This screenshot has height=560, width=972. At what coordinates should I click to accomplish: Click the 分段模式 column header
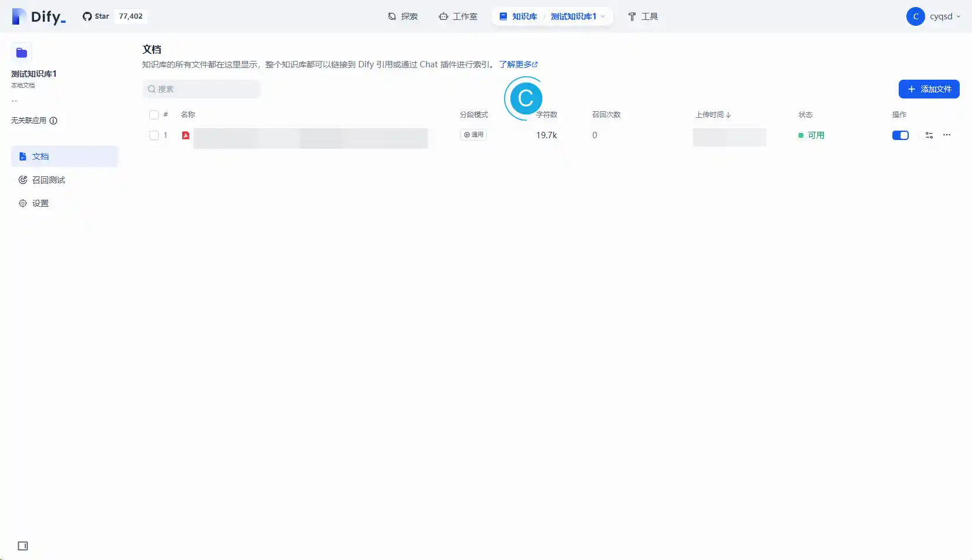click(x=474, y=115)
